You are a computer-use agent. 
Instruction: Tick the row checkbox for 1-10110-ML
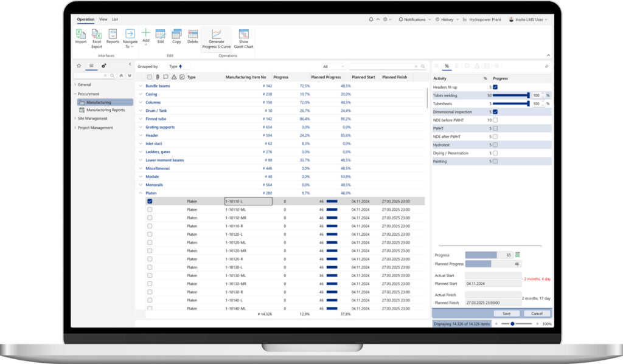tap(150, 209)
